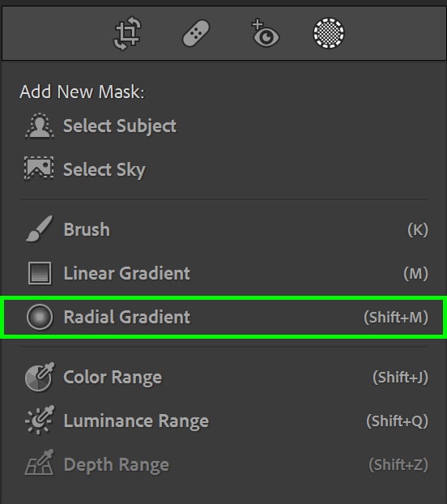Add a Linear Gradient mask
This screenshot has width=447, height=504.
(223, 273)
